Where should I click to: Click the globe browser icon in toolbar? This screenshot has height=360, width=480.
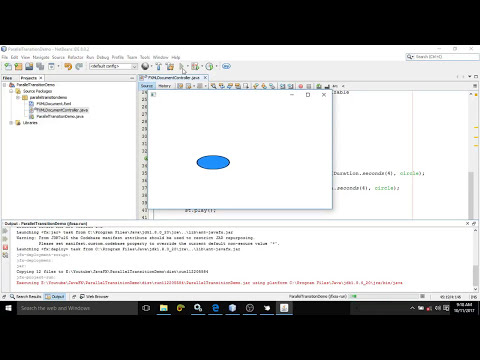145,66
